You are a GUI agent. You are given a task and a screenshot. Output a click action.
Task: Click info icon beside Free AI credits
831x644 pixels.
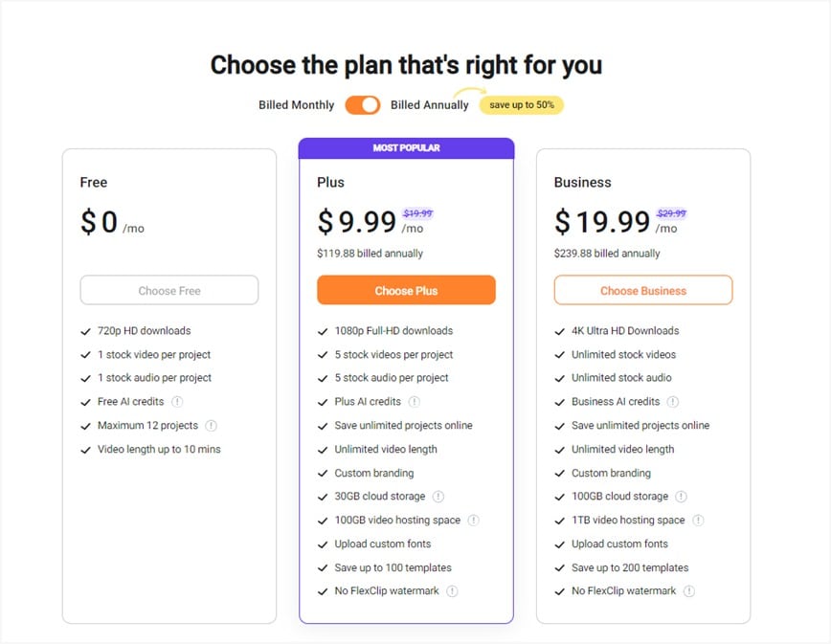(177, 402)
